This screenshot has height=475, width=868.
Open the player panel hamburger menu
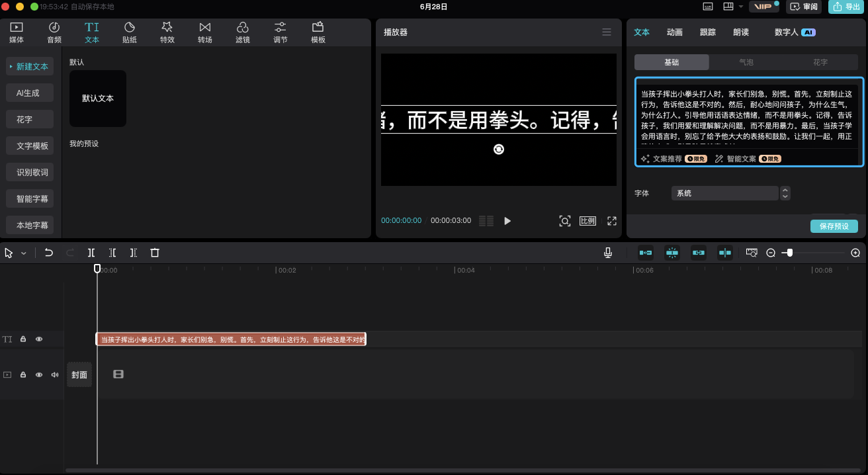[607, 32]
